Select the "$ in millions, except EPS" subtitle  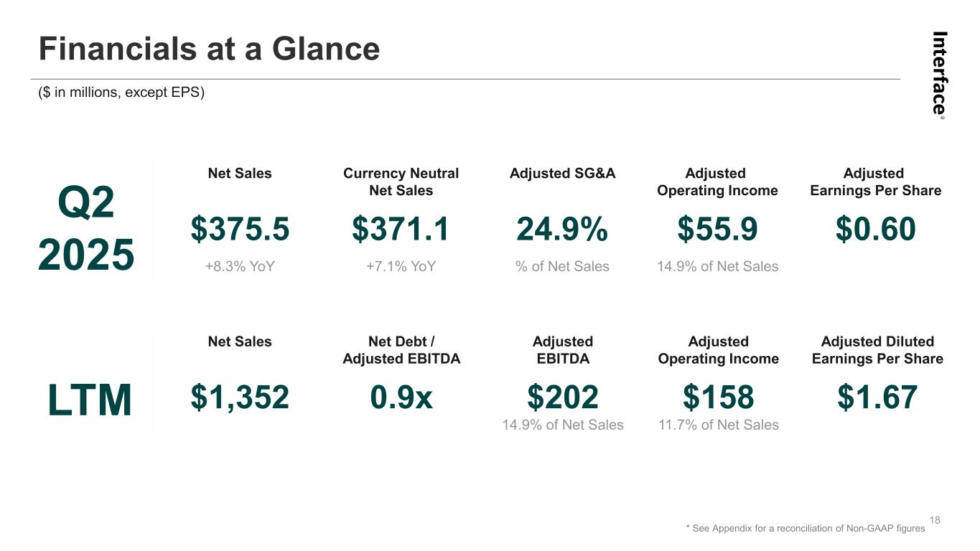[121, 93]
